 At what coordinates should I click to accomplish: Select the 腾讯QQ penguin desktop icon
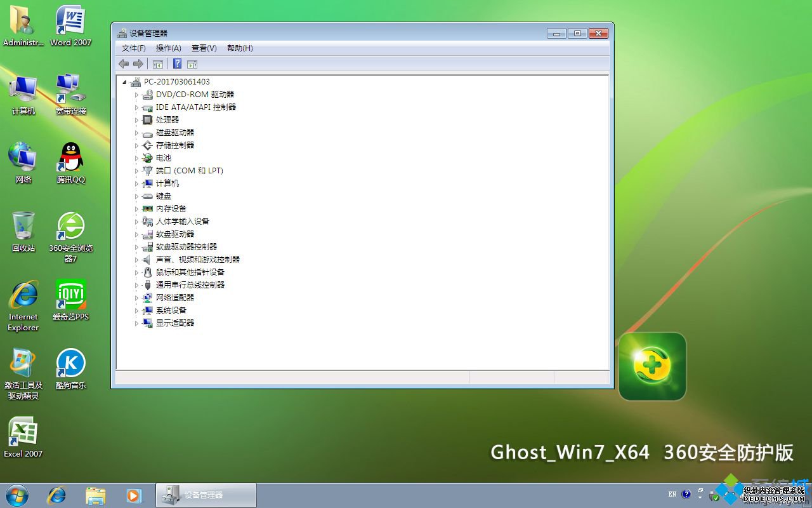coord(70,163)
